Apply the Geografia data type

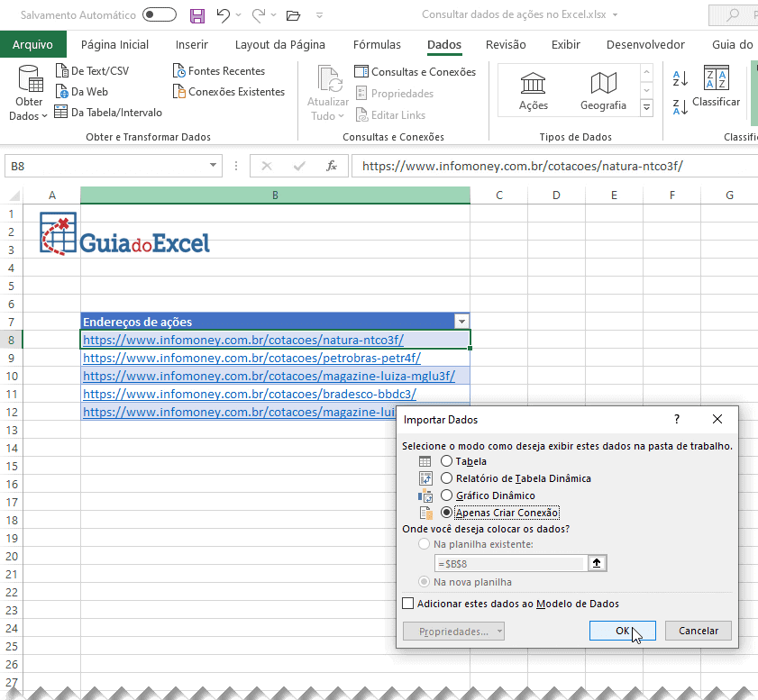603,91
